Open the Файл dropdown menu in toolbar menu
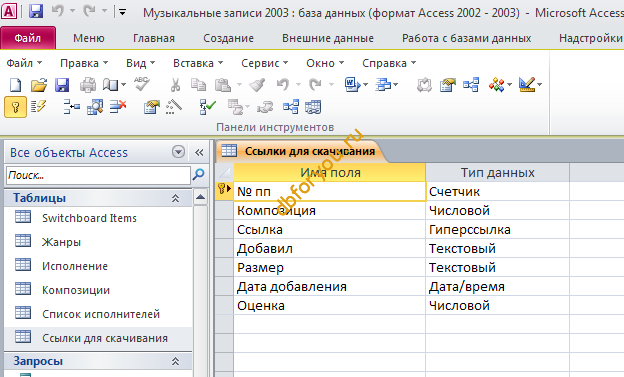The width and height of the screenshot is (624, 377). tap(24, 63)
